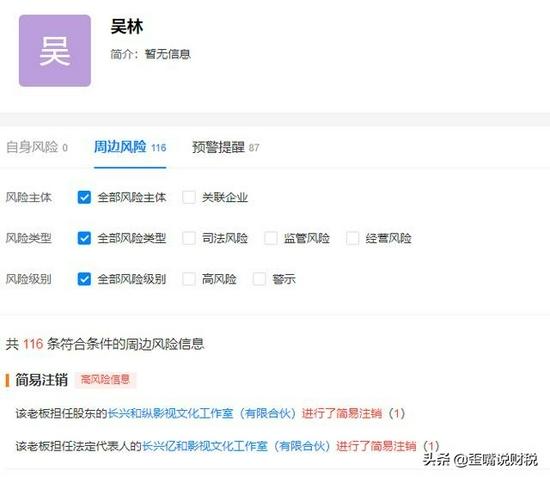Select the 周边风险 tab

(x=130, y=147)
